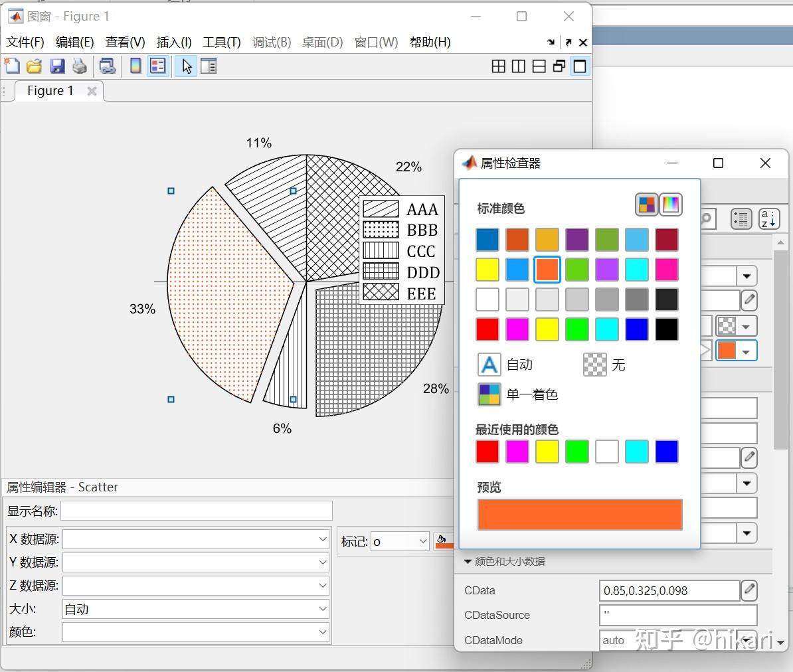Open a file using the folder icon
The width and height of the screenshot is (793, 672).
point(34,66)
